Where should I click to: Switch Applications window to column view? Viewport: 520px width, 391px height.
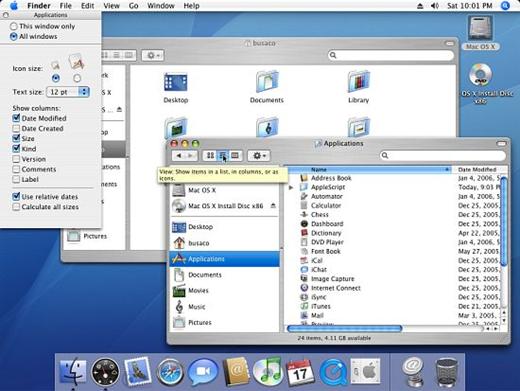tap(235, 156)
